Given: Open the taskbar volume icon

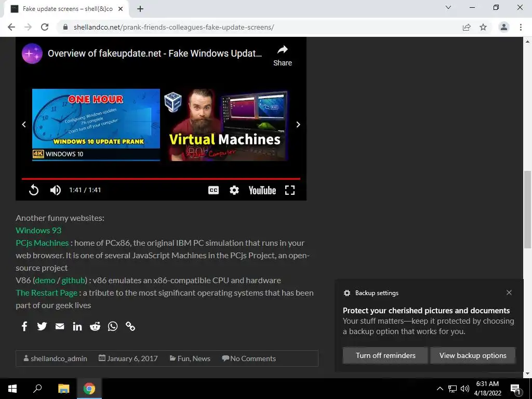Looking at the screenshot, I should click(x=465, y=389).
